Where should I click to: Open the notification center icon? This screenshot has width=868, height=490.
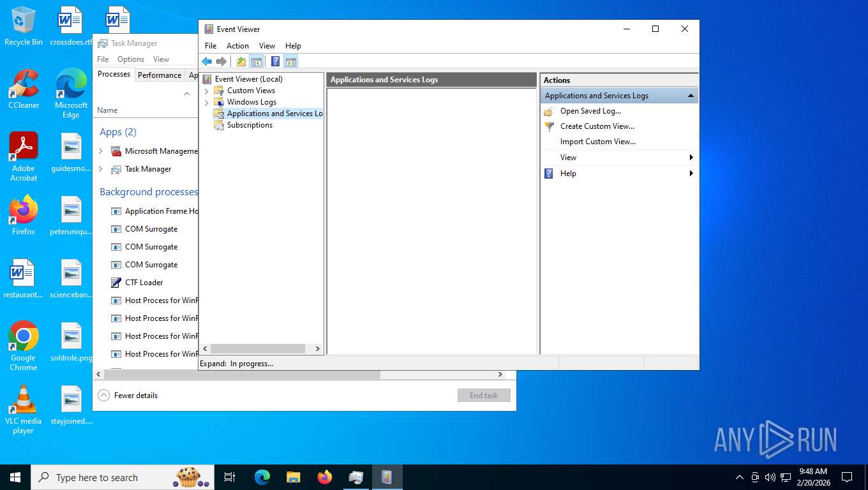click(x=847, y=477)
